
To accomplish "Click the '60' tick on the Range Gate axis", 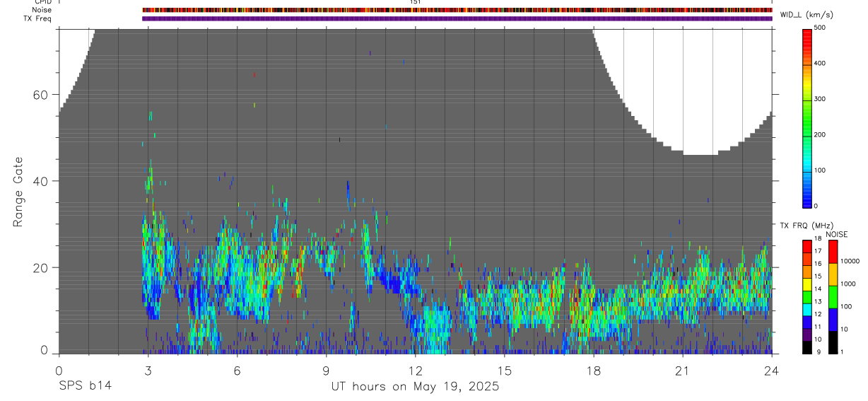I will [x=42, y=95].
